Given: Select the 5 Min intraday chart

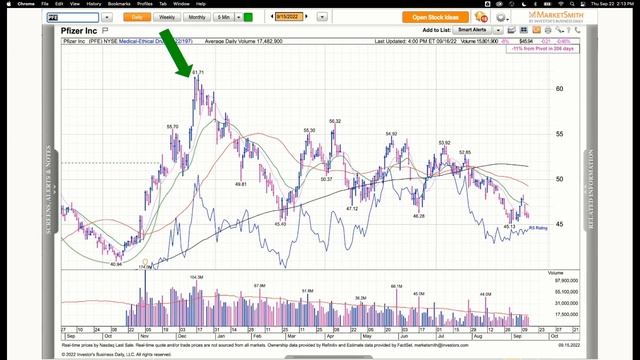Looking at the screenshot, I should click(223, 17).
